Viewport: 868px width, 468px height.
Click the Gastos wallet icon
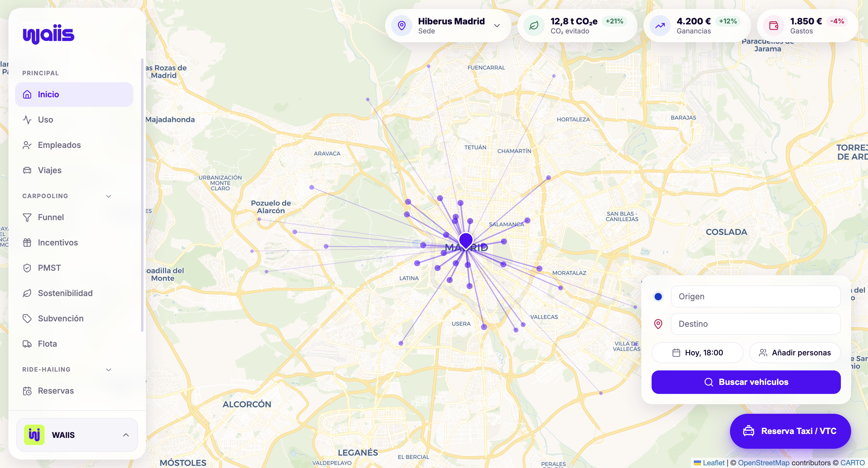(774, 26)
